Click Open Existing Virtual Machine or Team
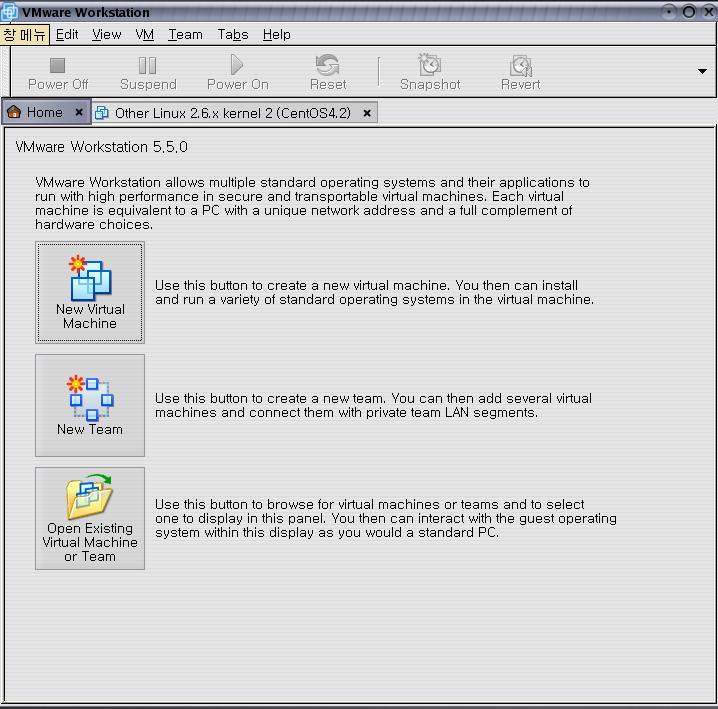The width and height of the screenshot is (718, 709). [90, 518]
